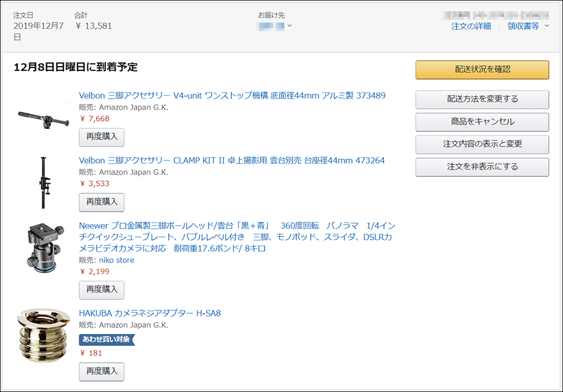
Task: Click the ¥ 3,533 price
Action: (95, 184)
